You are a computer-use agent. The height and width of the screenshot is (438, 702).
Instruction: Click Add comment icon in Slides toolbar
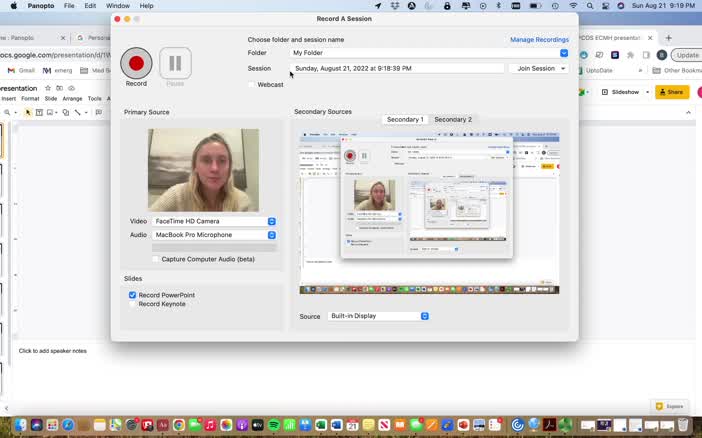click(99, 112)
